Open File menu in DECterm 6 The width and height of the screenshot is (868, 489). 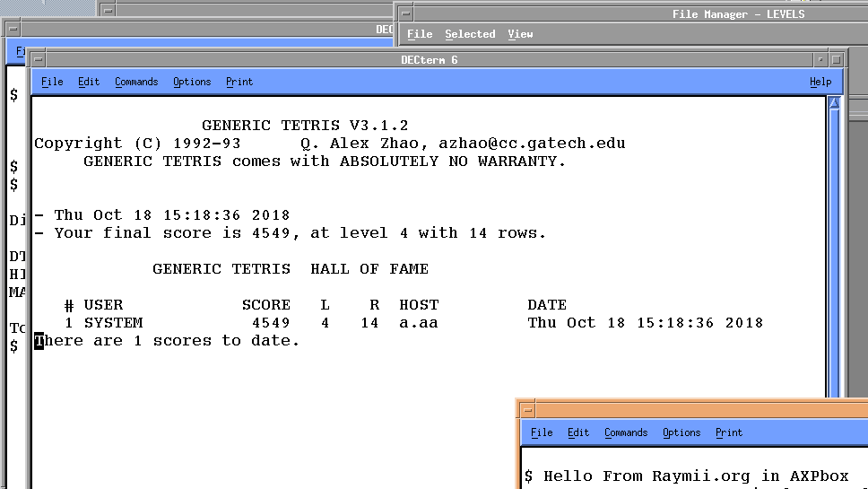(x=52, y=82)
